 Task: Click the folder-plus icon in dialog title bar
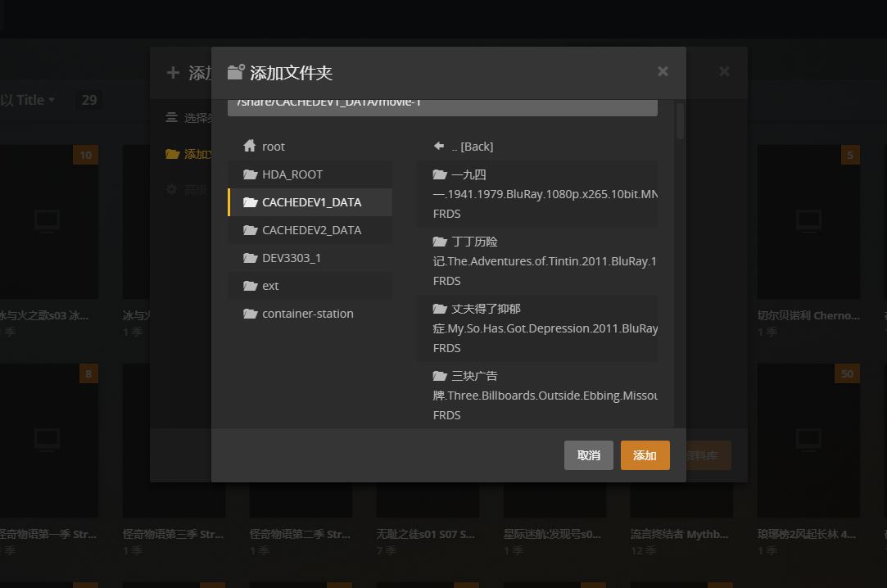coord(236,72)
